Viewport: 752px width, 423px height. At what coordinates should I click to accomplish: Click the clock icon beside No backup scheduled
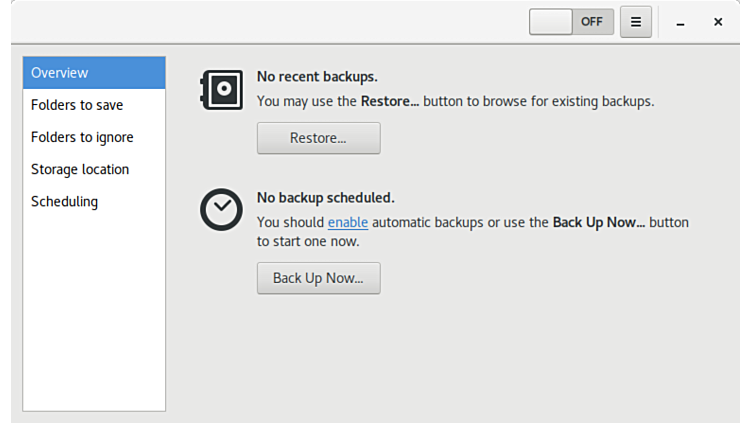click(x=221, y=210)
